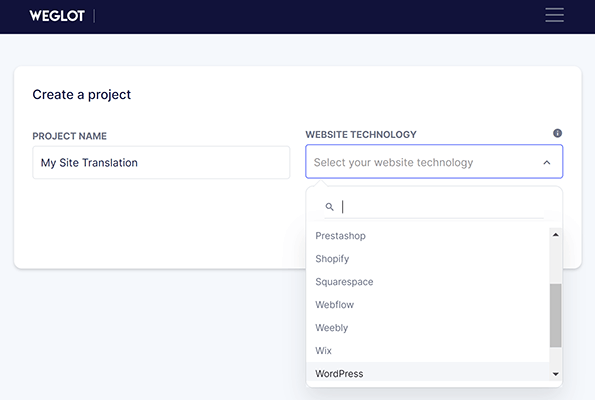
Task: Click the list scrollbar up arrow
Action: 556,235
